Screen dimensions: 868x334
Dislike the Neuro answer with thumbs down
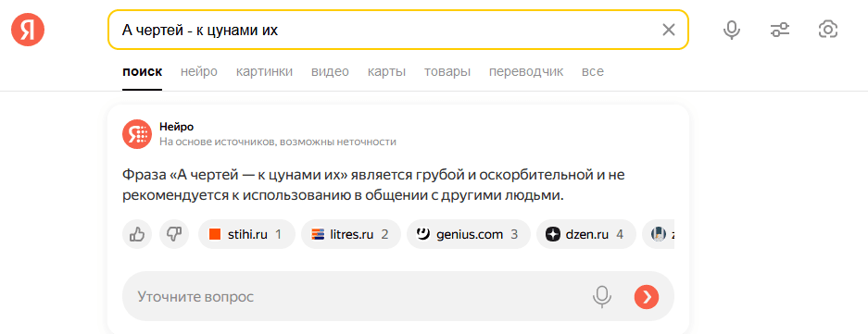(x=174, y=234)
